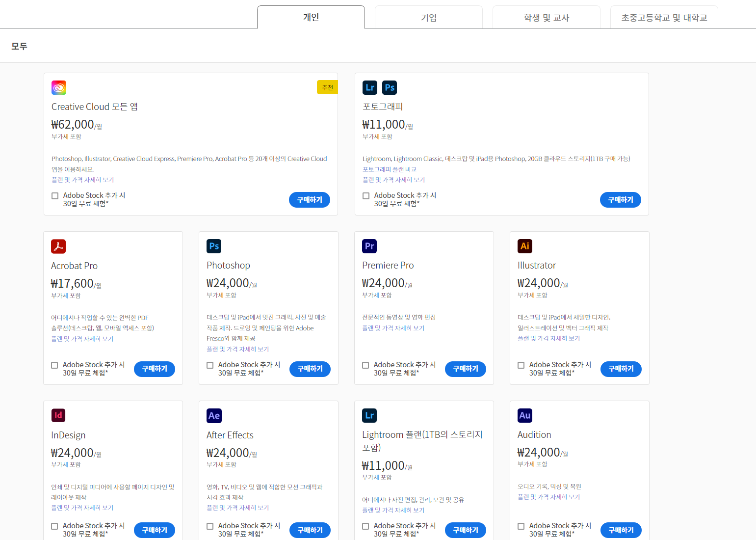
Task: Purchase Premiere Pro via 구매하기
Action: tap(466, 369)
